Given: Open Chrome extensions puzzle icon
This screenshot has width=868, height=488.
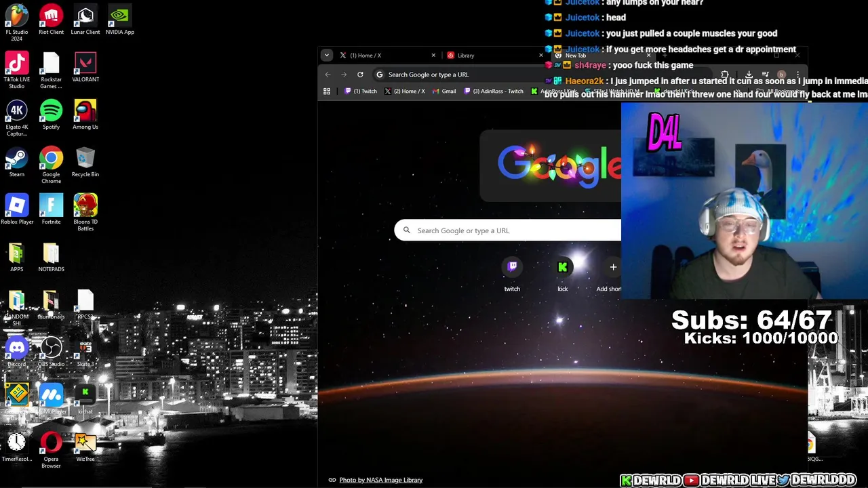Looking at the screenshot, I should (x=725, y=75).
